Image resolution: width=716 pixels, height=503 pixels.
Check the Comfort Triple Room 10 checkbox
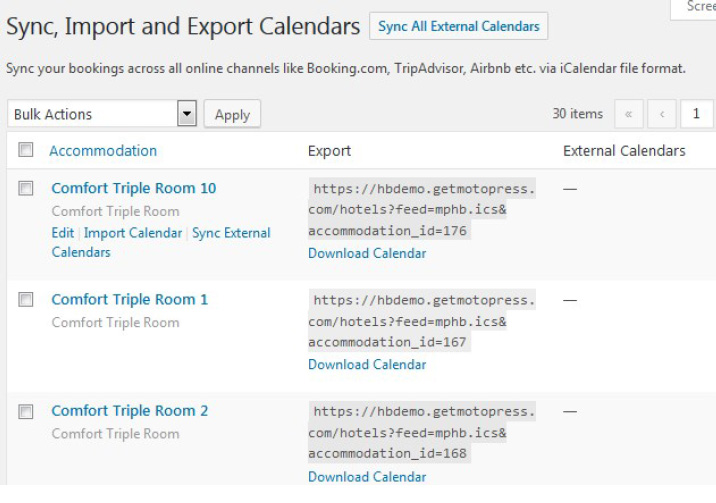coord(26,188)
